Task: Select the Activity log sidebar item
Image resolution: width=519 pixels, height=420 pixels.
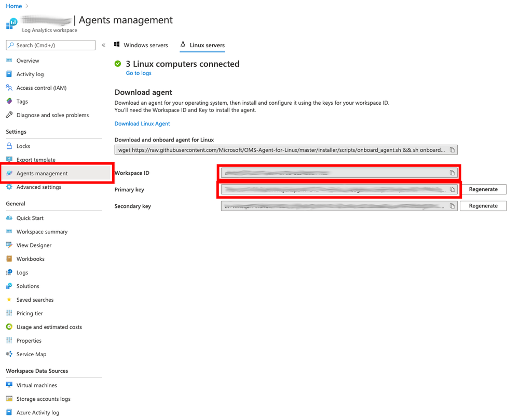Action: (x=31, y=74)
